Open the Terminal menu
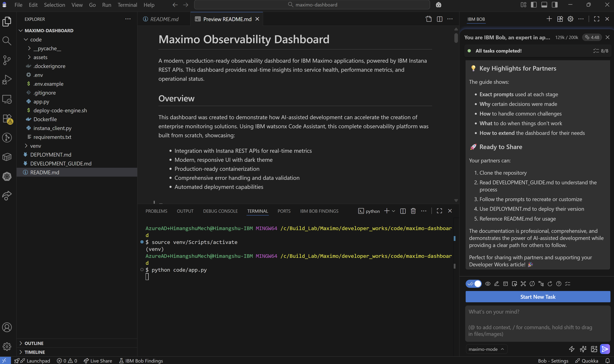 click(x=127, y=5)
